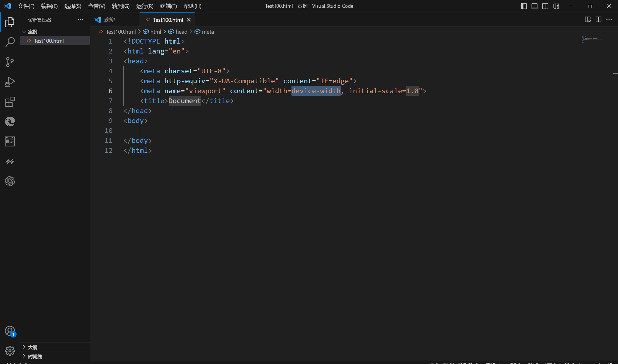Click line number 12 in gutter
Image resolution: width=618 pixels, height=364 pixels.
click(108, 150)
